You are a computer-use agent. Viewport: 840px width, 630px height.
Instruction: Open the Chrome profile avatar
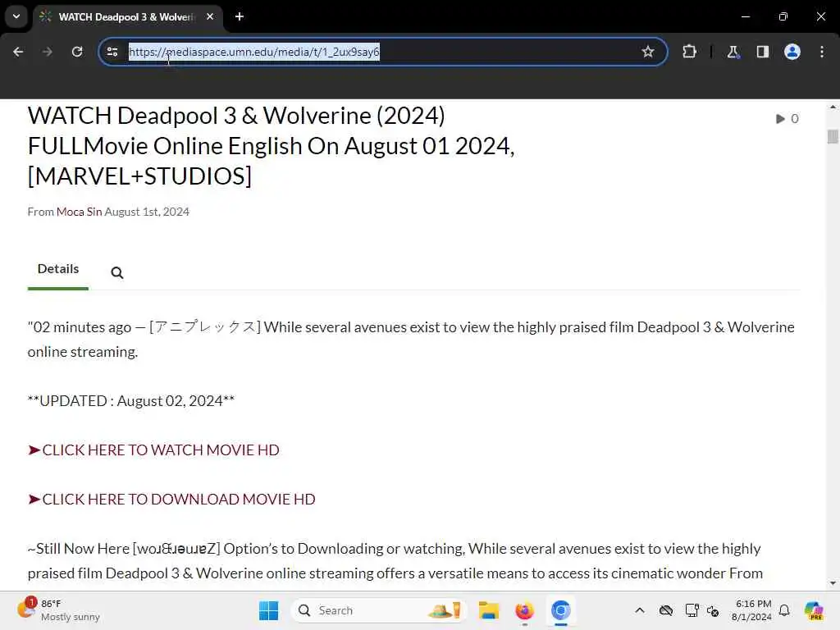click(792, 52)
